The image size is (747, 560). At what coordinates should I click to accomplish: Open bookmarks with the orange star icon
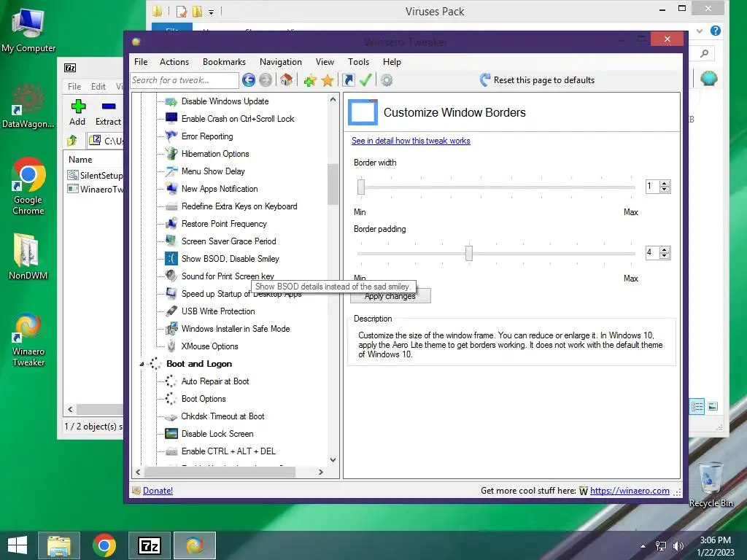[328, 80]
